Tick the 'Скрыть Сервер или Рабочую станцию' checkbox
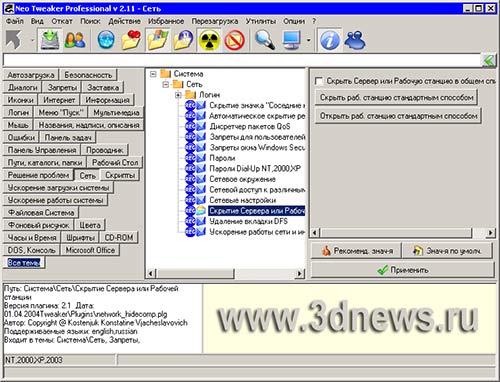The image size is (500, 382). (x=319, y=81)
